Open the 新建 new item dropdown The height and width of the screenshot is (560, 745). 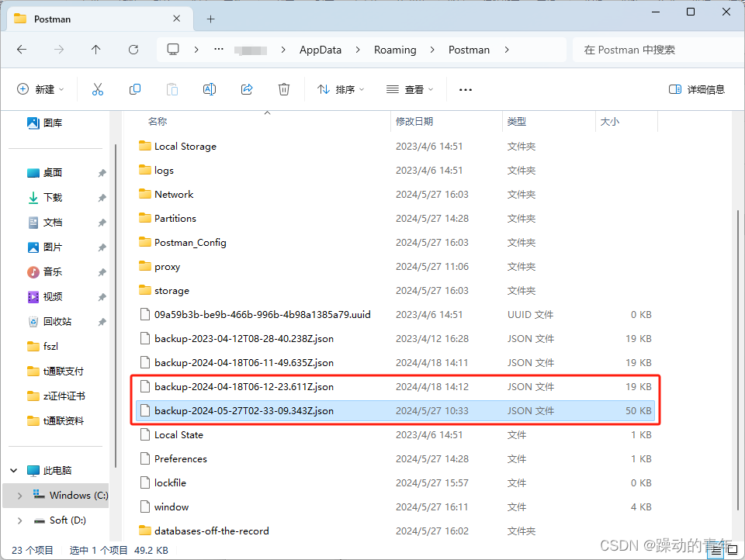coord(40,89)
